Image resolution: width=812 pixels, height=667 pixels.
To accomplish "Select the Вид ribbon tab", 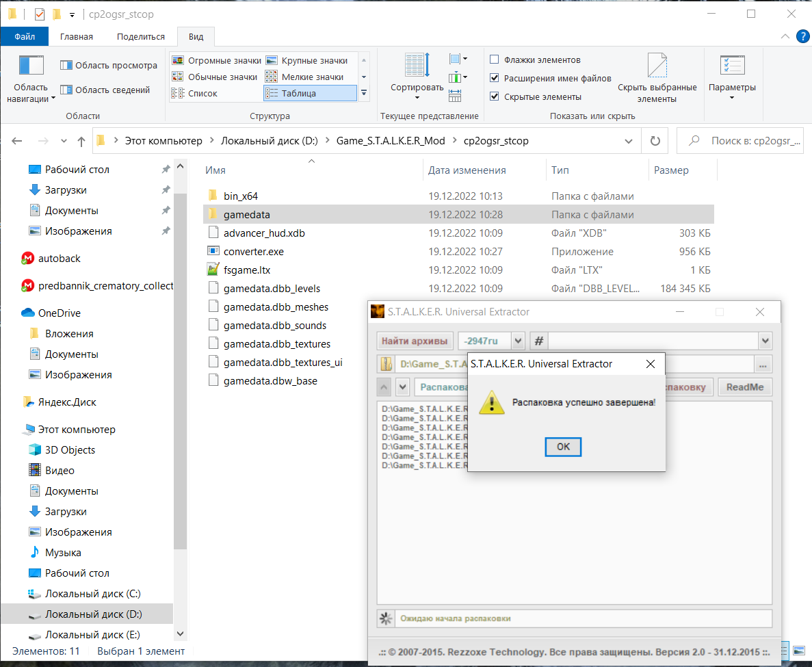I will tap(196, 36).
